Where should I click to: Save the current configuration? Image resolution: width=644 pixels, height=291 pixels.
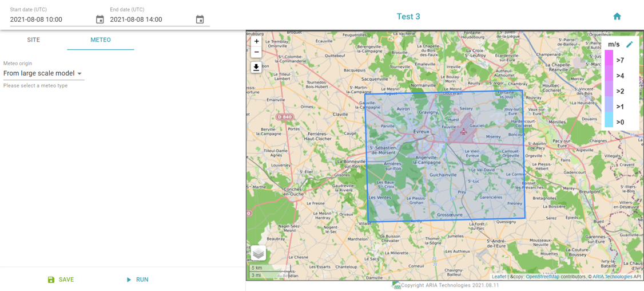61,280
